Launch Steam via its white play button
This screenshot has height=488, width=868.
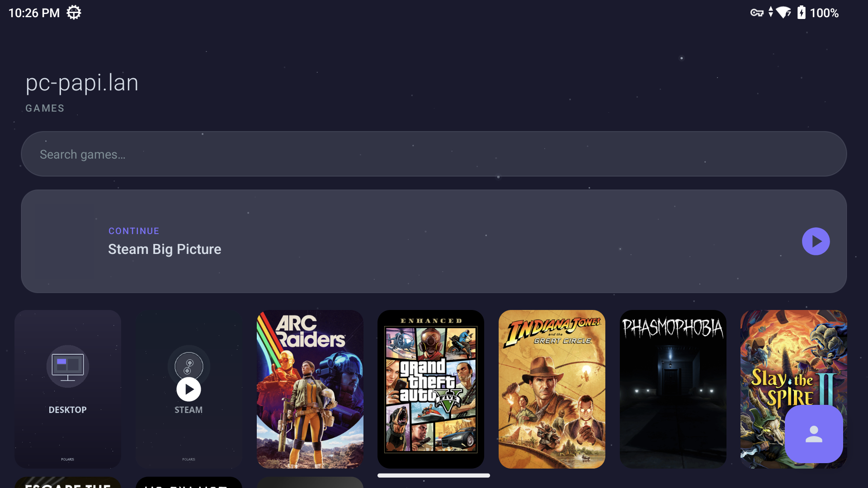point(189,389)
